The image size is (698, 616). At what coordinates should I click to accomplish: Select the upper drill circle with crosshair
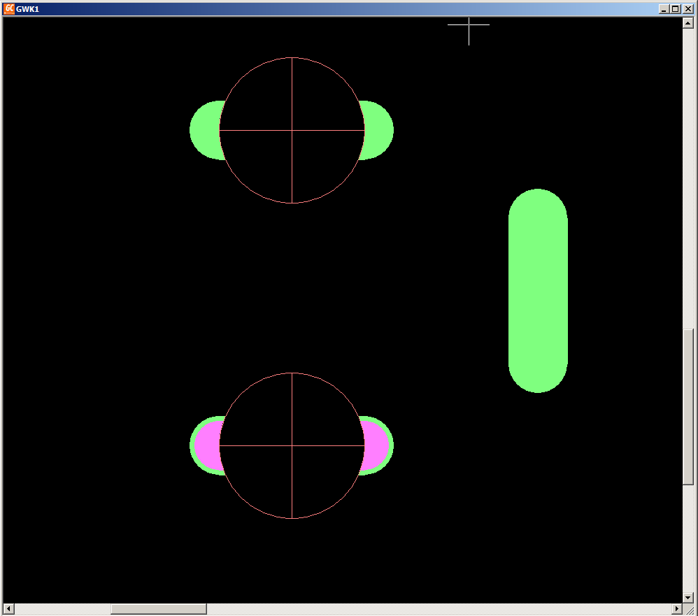click(292, 131)
